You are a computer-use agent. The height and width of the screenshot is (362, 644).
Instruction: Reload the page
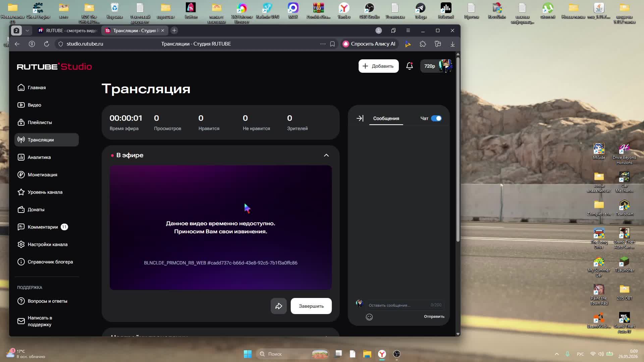click(x=46, y=44)
